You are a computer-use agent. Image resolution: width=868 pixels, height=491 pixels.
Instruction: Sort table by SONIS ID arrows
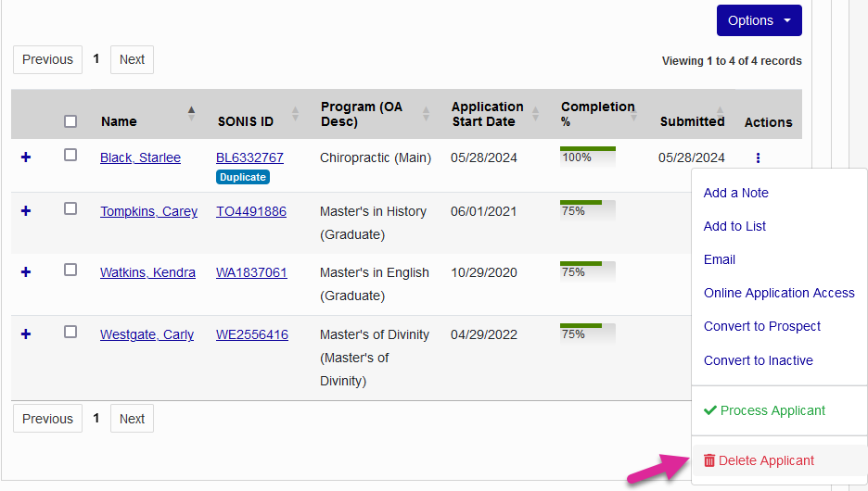tap(295, 114)
